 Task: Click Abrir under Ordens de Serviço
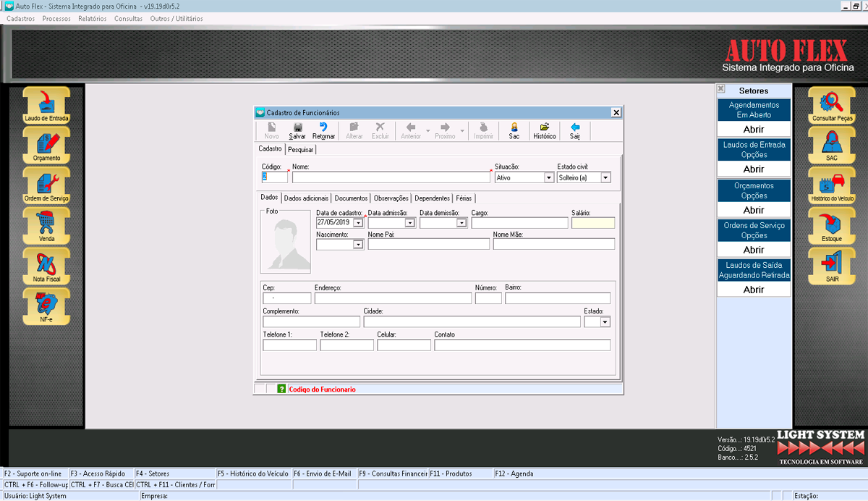754,250
